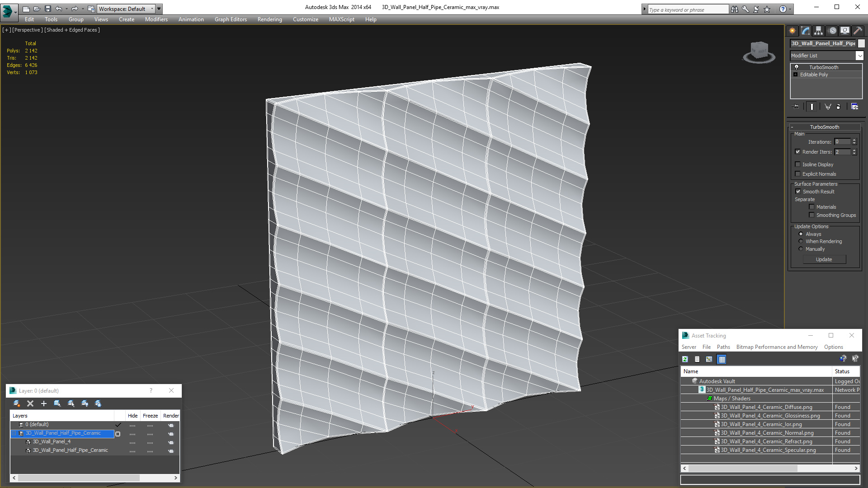Click the tree view icon in Asset Tracking
The width and height of the screenshot is (868, 488).
click(x=709, y=359)
